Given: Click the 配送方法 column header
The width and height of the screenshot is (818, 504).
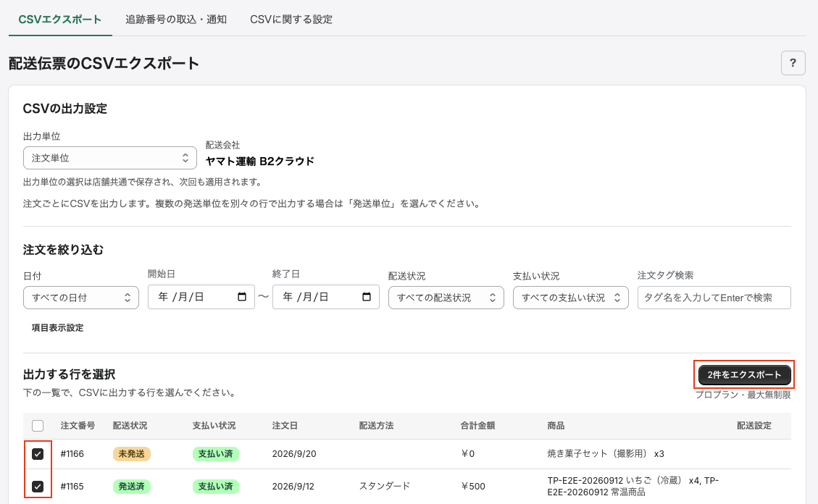Looking at the screenshot, I should (x=376, y=426).
